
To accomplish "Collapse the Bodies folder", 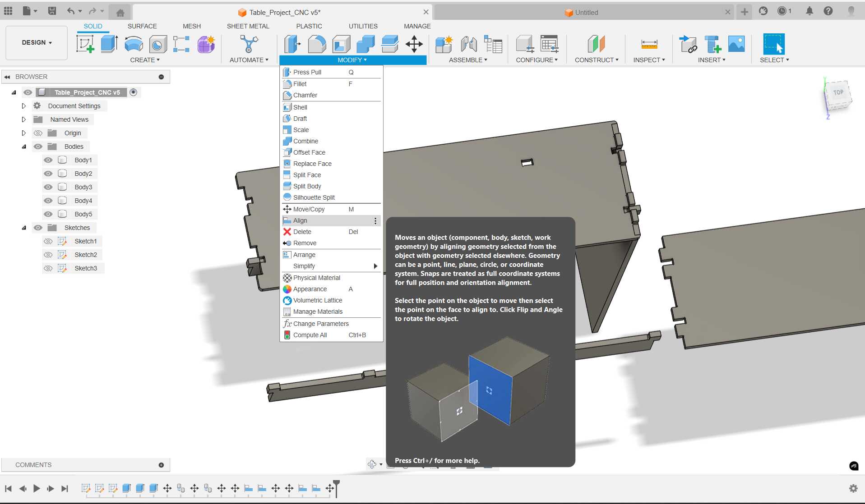I will (24, 147).
